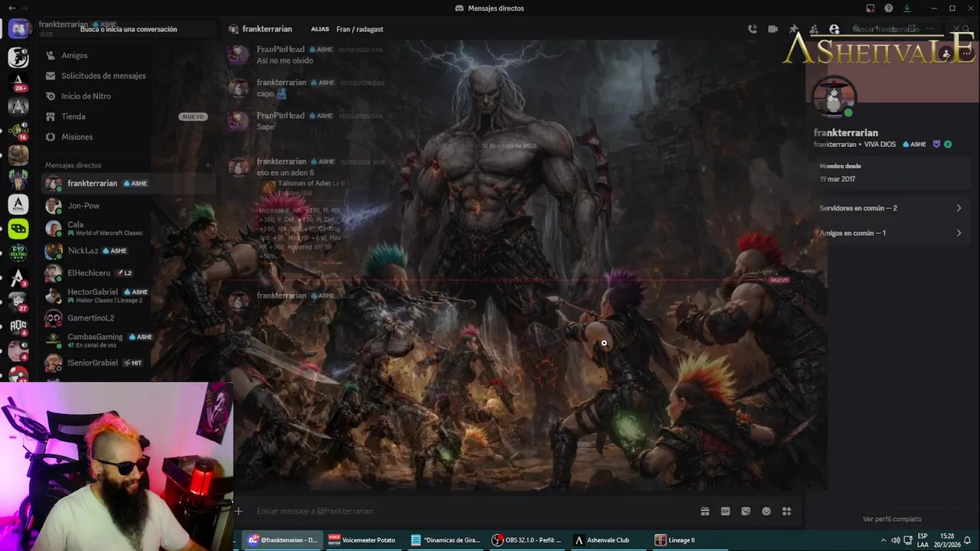Open the server with 27 badge
This screenshot has height=551, width=980.
(18, 301)
